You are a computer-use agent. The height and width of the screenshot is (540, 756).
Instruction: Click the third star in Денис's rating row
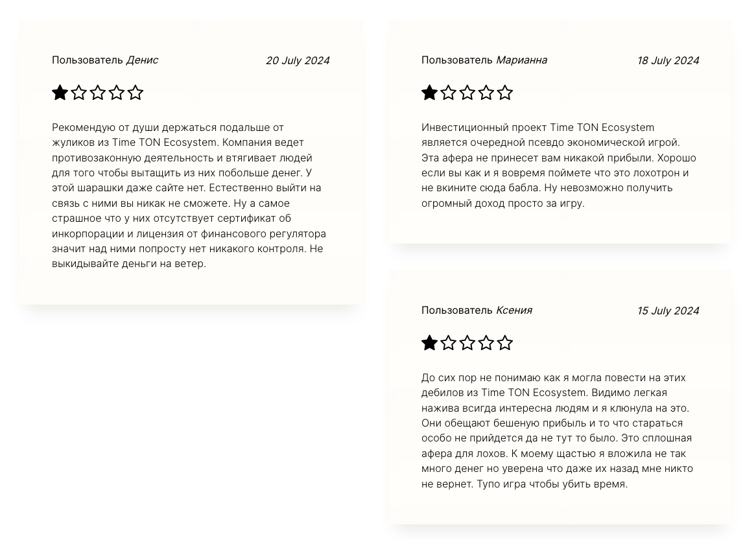tap(97, 92)
